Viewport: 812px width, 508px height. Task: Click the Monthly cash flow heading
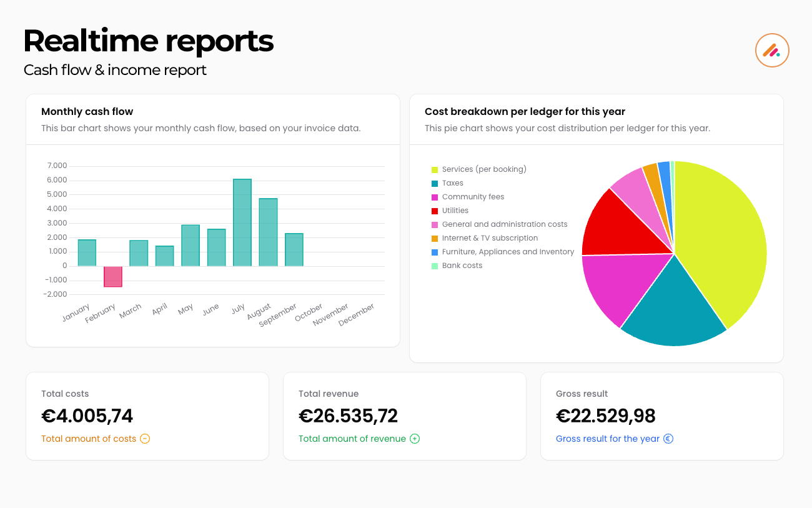pyautogui.click(x=87, y=111)
